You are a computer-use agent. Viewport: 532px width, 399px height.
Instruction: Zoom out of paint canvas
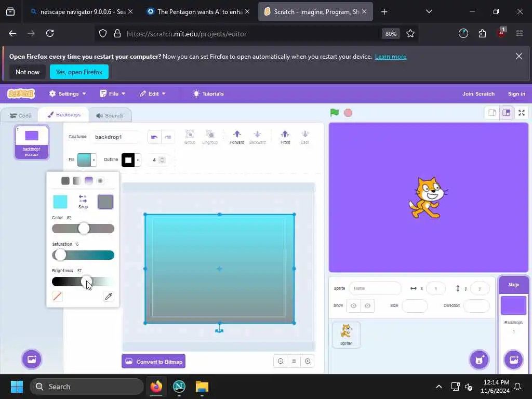[x=281, y=362]
